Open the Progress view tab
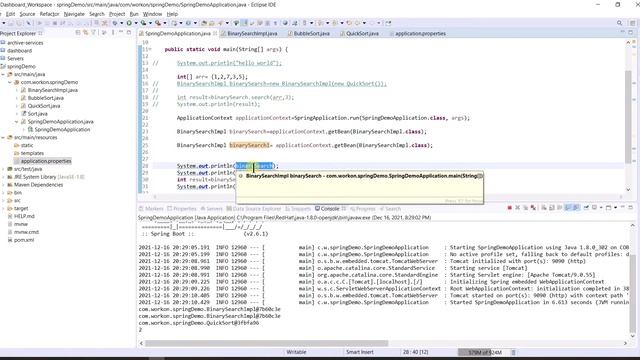The height and width of the screenshot is (360, 640). click(363, 209)
